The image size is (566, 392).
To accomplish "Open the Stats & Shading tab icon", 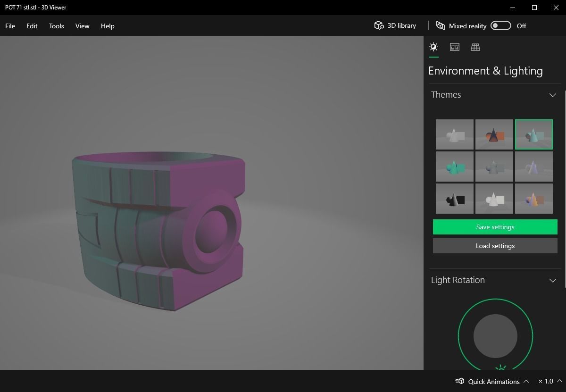I will [x=455, y=47].
